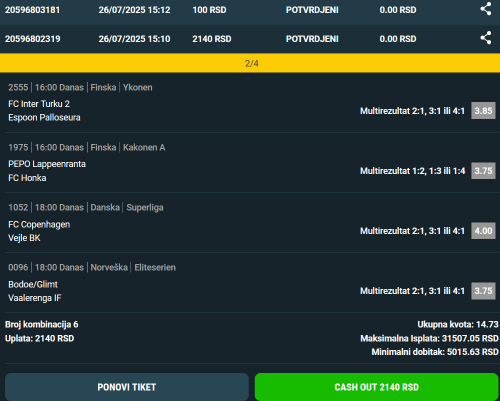Click the PONOVI TIKET button
This screenshot has height=401, width=500.
click(x=127, y=387)
